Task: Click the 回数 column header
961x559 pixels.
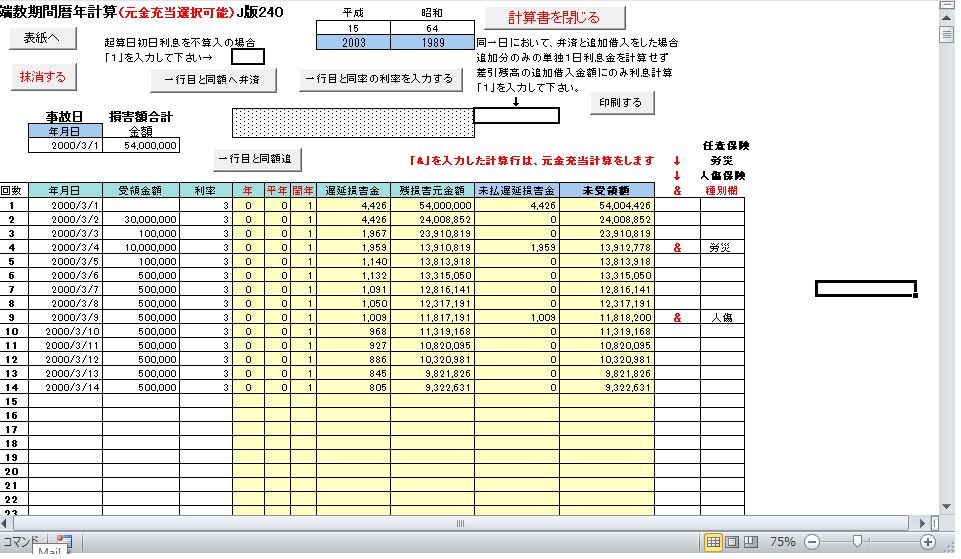Action: 12,191
